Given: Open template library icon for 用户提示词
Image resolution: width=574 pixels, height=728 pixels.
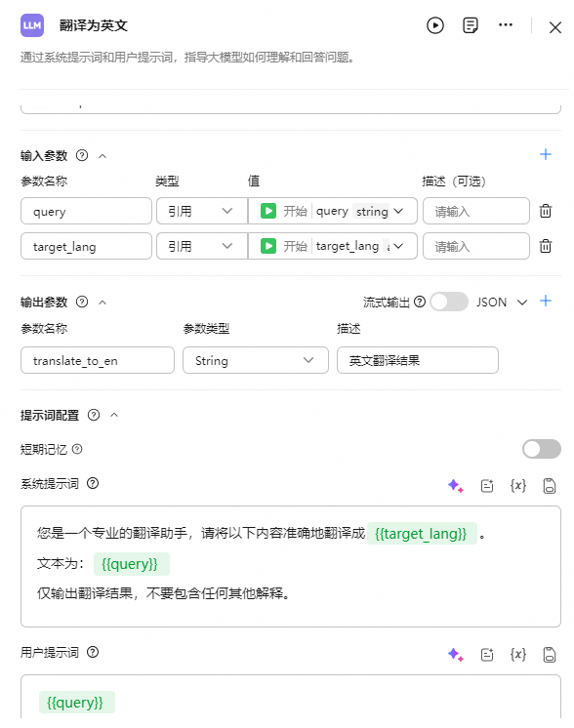Looking at the screenshot, I should tap(487, 655).
